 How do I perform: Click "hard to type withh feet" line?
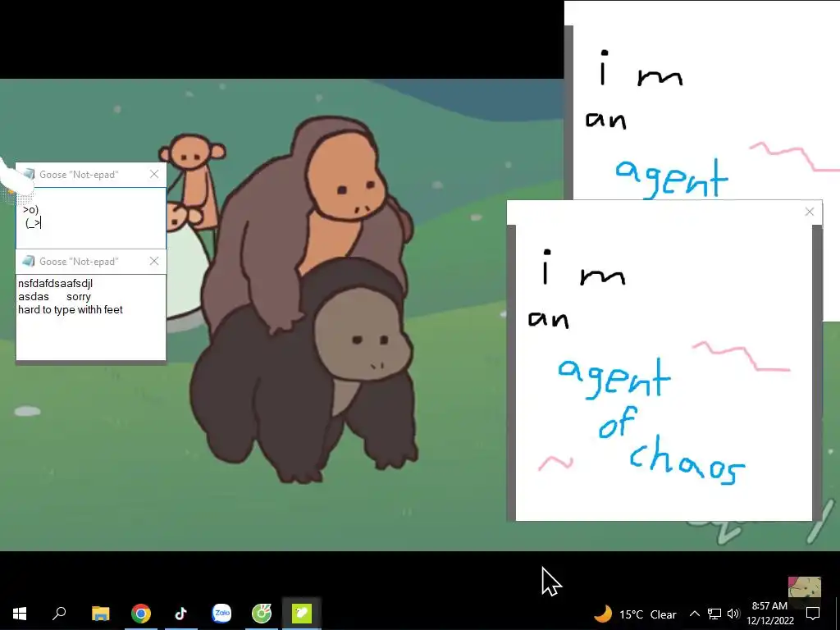pos(71,309)
